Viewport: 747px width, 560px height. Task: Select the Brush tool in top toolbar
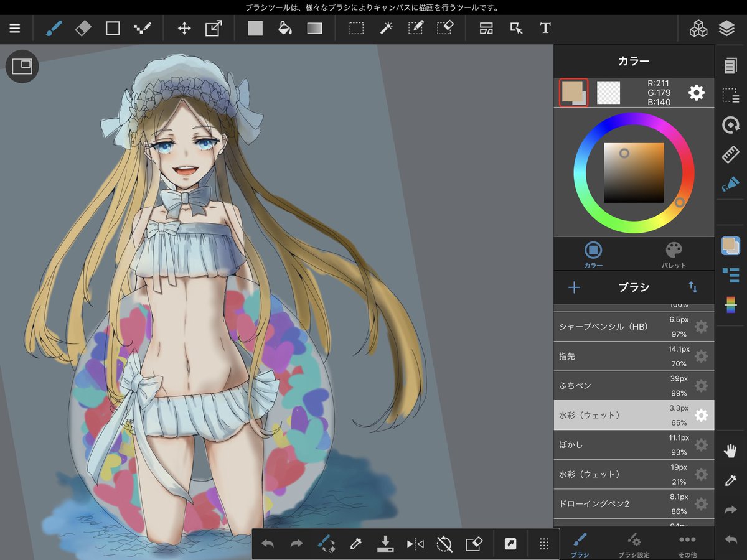click(x=54, y=29)
